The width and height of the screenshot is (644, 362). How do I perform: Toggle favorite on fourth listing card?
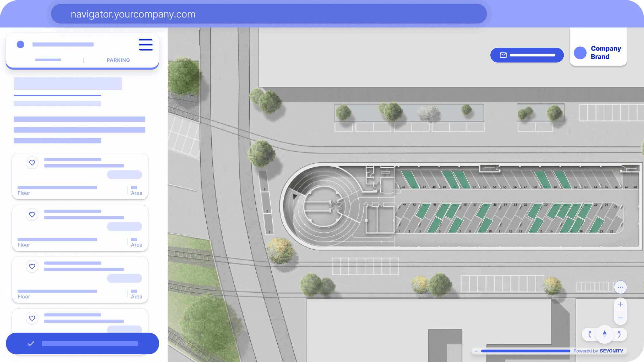pyautogui.click(x=32, y=318)
